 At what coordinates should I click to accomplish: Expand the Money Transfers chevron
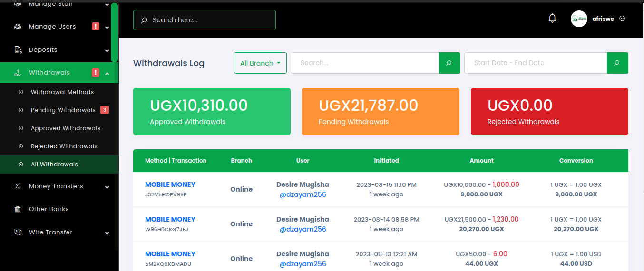coord(107,187)
